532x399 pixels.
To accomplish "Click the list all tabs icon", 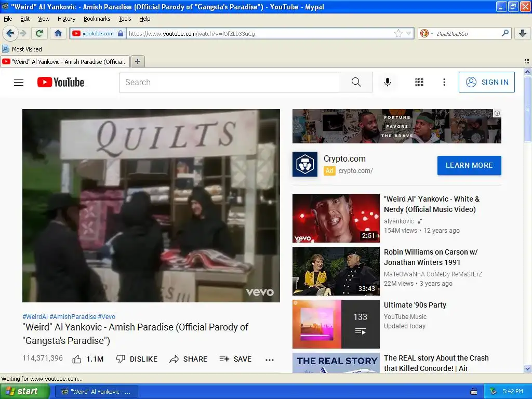I will [x=527, y=61].
